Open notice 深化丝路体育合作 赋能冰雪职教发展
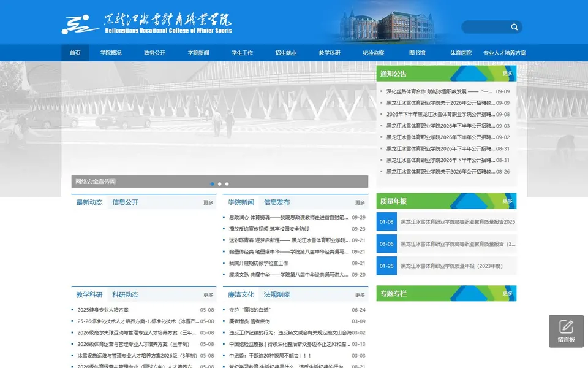Screen dimensions: 588x368 point(439,91)
